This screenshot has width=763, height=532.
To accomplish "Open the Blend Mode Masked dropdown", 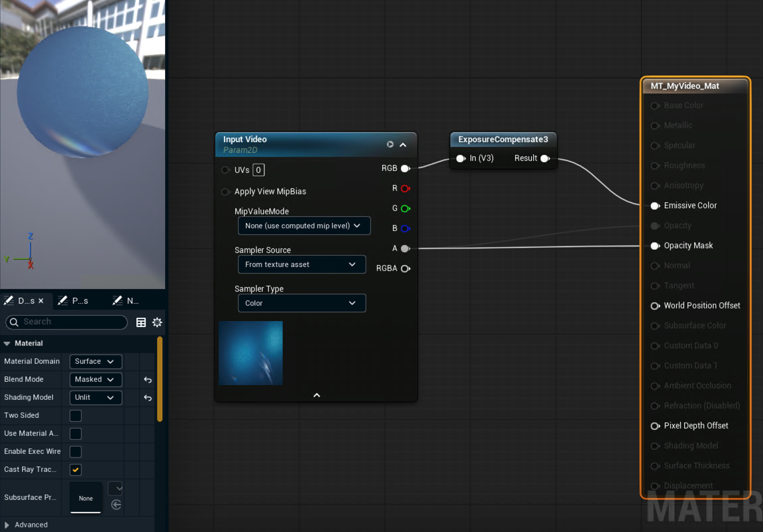I will pos(96,379).
